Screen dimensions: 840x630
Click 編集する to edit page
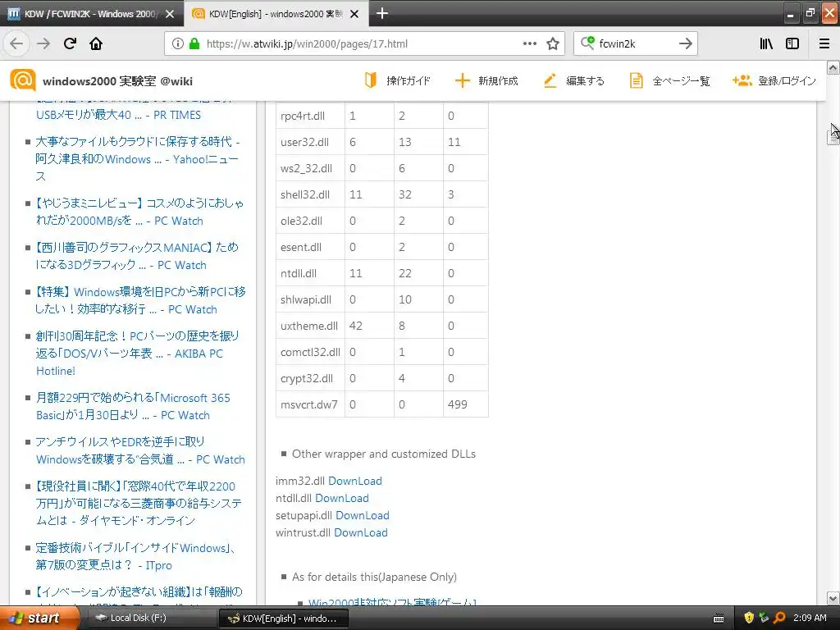tap(573, 80)
